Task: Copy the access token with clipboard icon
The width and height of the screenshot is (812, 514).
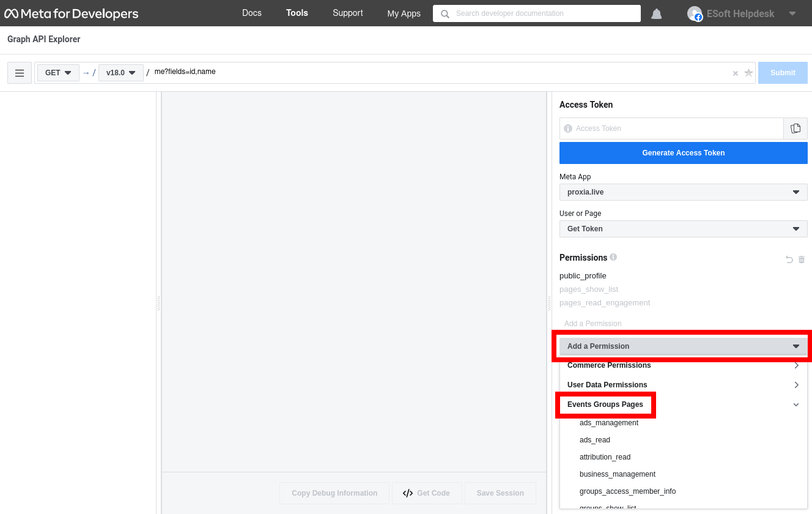Action: [x=795, y=128]
